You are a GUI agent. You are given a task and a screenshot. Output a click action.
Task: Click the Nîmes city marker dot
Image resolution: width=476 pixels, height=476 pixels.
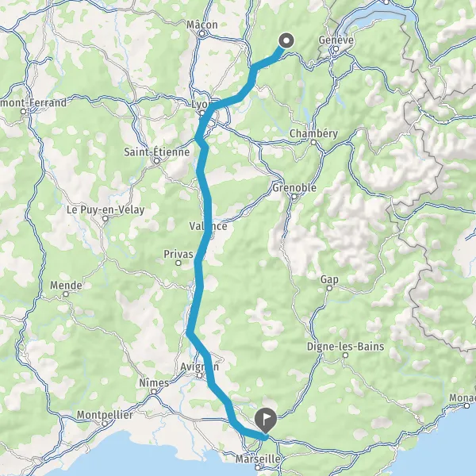154,392
